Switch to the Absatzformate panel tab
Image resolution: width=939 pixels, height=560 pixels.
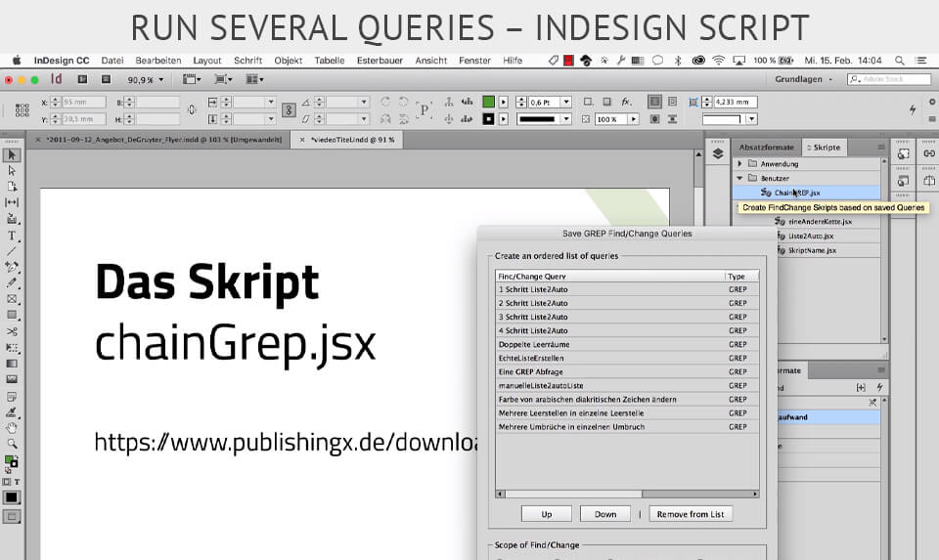click(767, 148)
